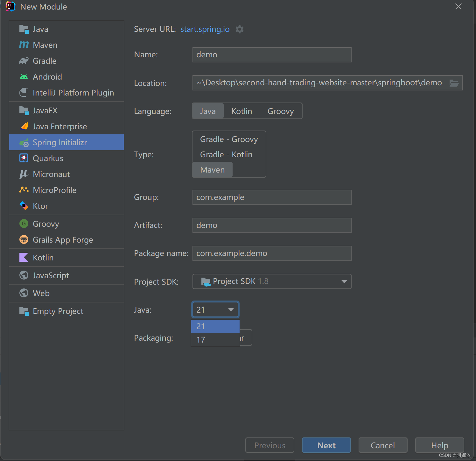Focus the Artifact text field

pyautogui.click(x=272, y=225)
